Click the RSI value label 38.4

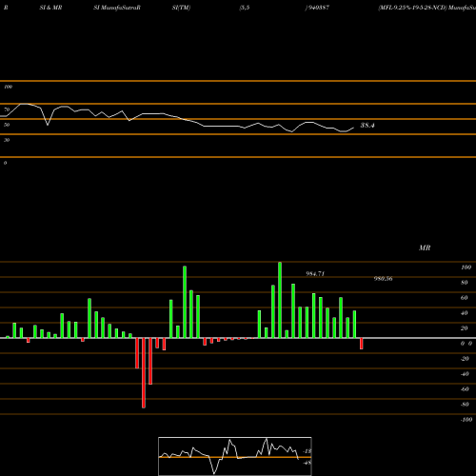367,126
